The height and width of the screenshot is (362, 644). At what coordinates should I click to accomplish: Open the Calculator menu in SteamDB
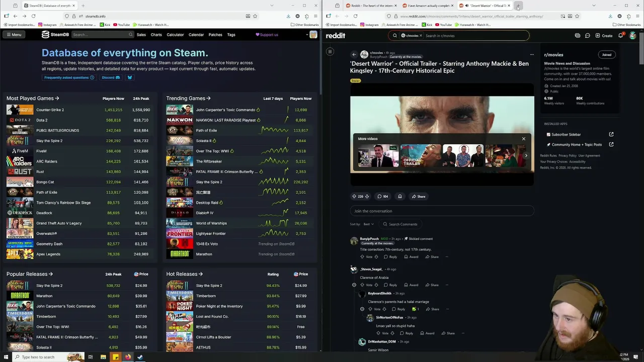pyautogui.click(x=175, y=35)
